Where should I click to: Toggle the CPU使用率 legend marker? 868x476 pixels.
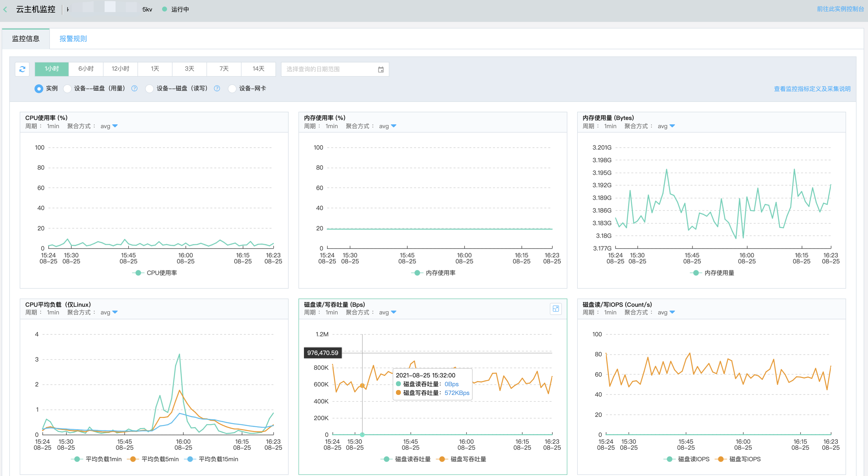coord(138,273)
